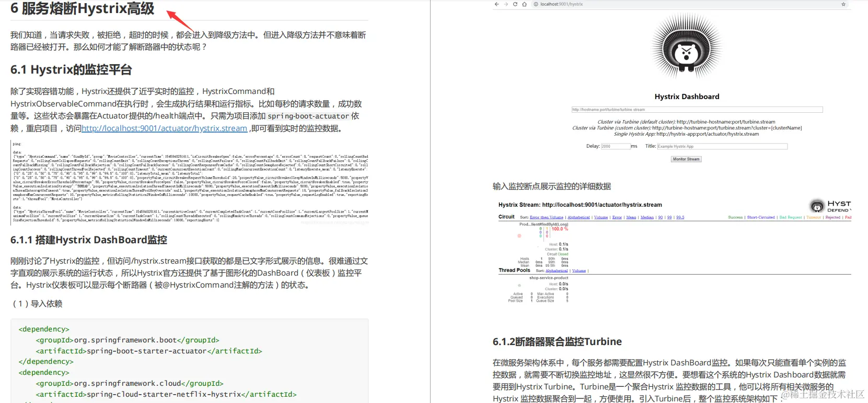Click the spring-boot-starter-actuator artifactId line
This screenshot has width=868, height=403.
point(149,351)
